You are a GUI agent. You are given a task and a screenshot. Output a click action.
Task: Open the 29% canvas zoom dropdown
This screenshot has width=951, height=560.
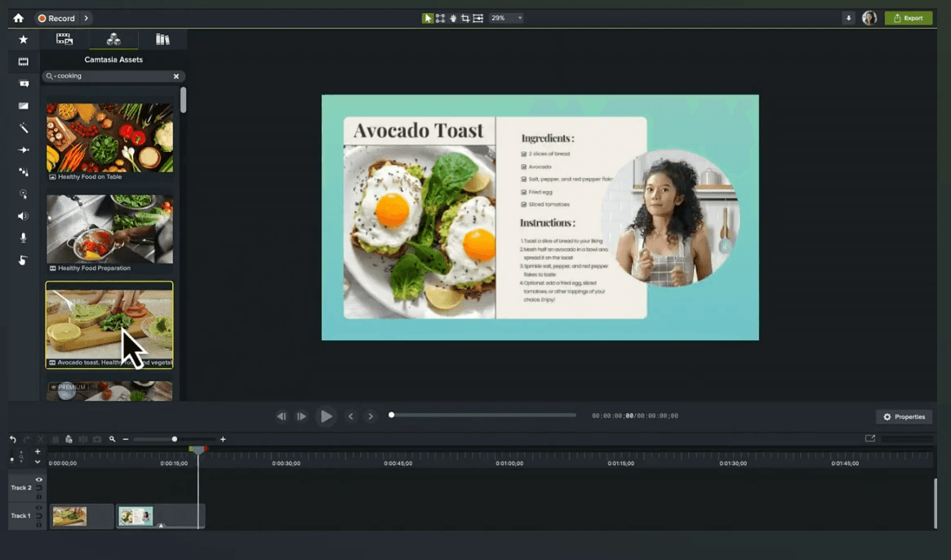(506, 18)
